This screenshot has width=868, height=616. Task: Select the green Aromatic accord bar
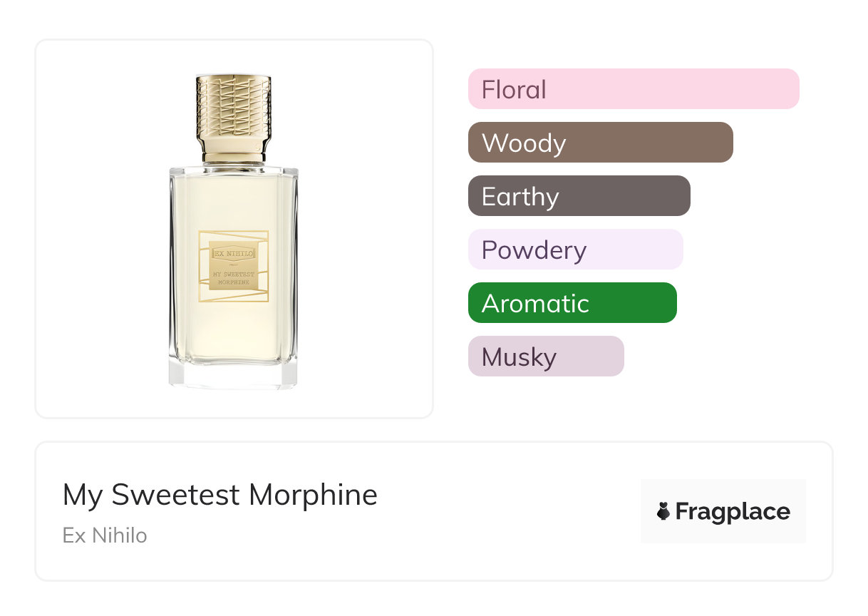point(572,303)
